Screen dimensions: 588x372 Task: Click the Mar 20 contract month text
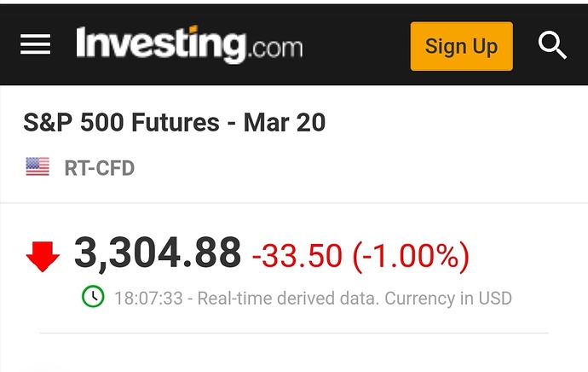285,122
